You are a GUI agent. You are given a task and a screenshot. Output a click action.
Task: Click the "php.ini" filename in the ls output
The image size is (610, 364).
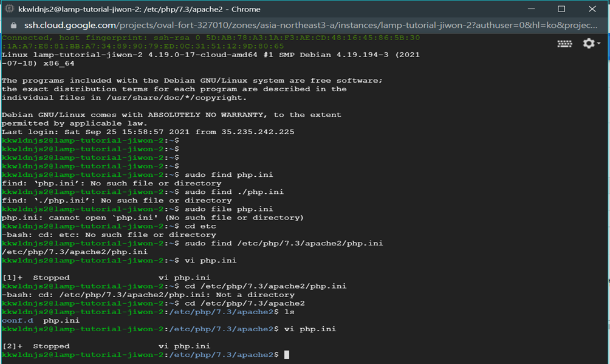click(x=61, y=320)
